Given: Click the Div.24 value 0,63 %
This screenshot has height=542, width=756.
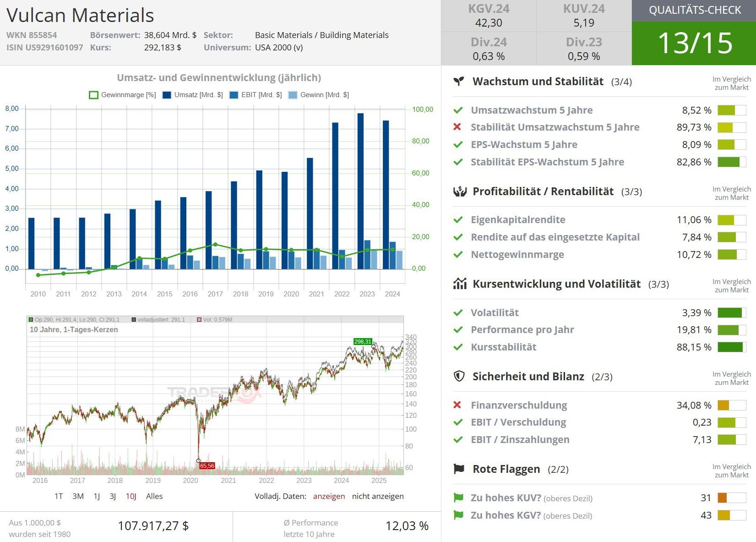Looking at the screenshot, I should pyautogui.click(x=489, y=56).
